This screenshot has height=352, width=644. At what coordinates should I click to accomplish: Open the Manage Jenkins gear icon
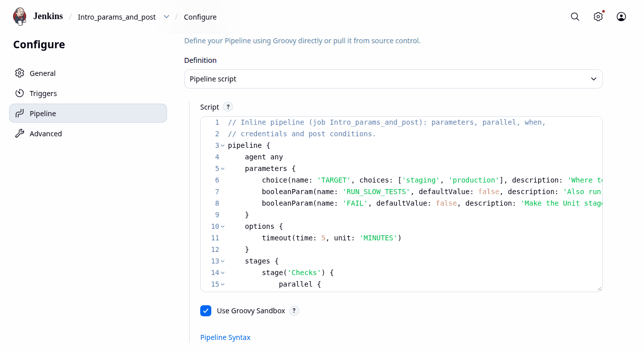coord(598,17)
